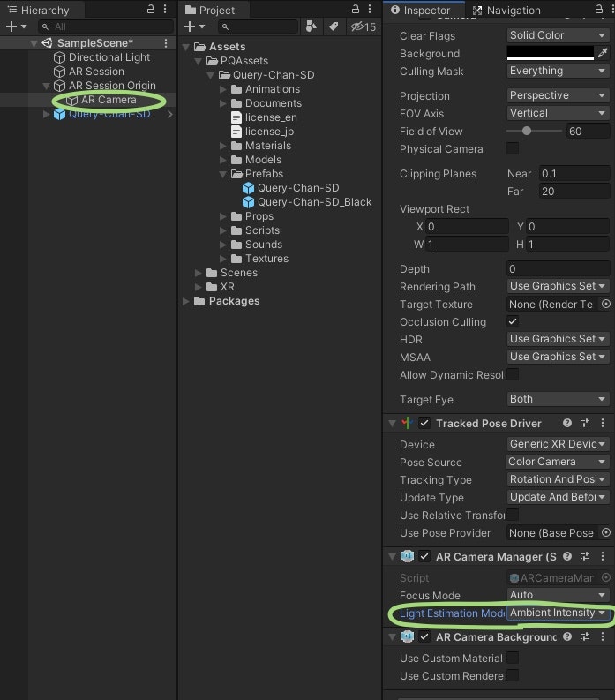Viewport: 615px width, 700px height.
Task: Click the Field of View slider
Action: point(534,131)
